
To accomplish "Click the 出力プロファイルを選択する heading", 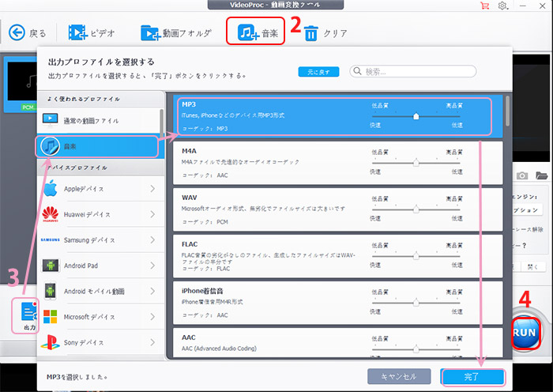I will coord(101,62).
